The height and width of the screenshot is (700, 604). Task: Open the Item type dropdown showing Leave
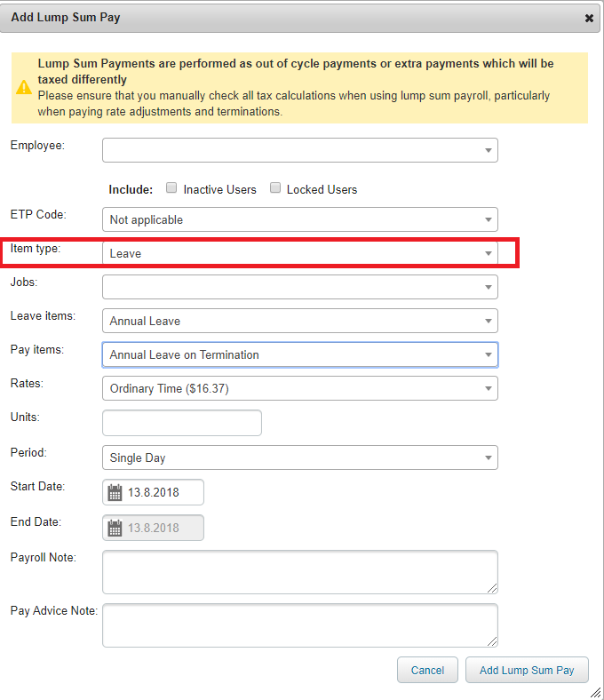(299, 253)
